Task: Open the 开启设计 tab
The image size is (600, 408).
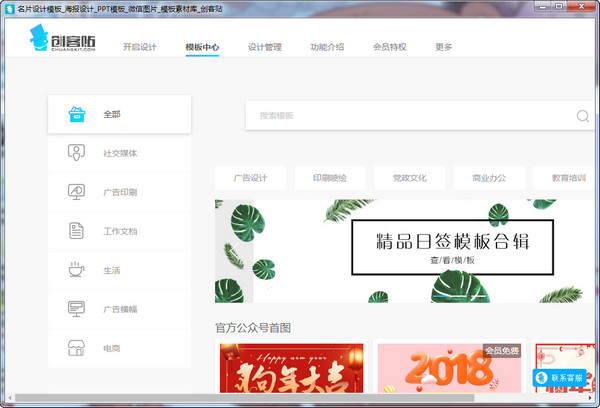Action: point(140,47)
